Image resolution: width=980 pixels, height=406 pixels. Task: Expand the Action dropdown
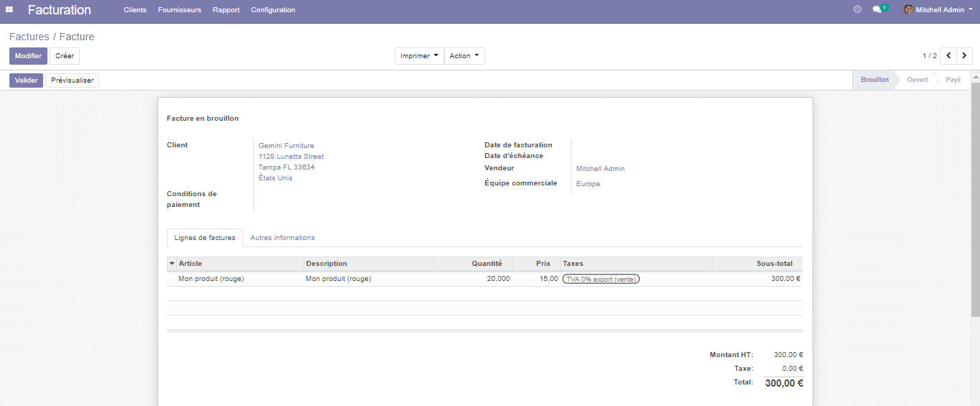(x=464, y=56)
